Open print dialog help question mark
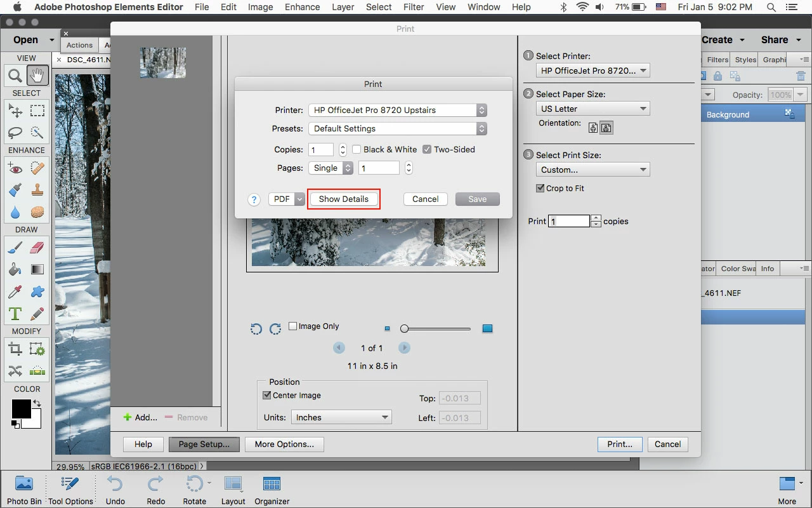 (254, 199)
